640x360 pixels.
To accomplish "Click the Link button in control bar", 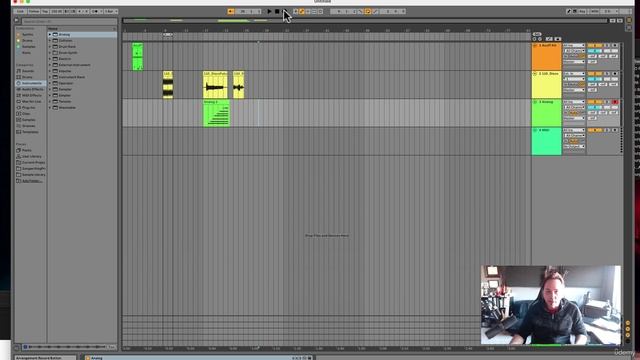I will 20,11.
